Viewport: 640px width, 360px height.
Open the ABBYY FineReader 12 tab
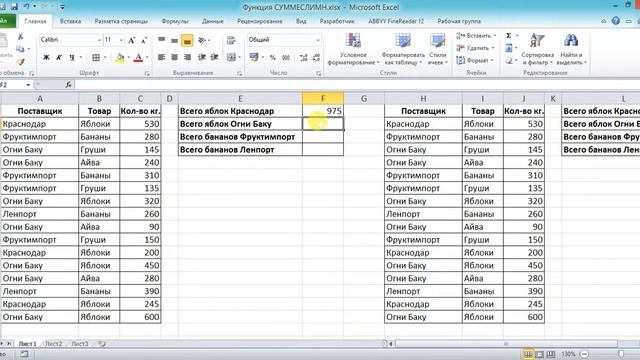(x=396, y=21)
